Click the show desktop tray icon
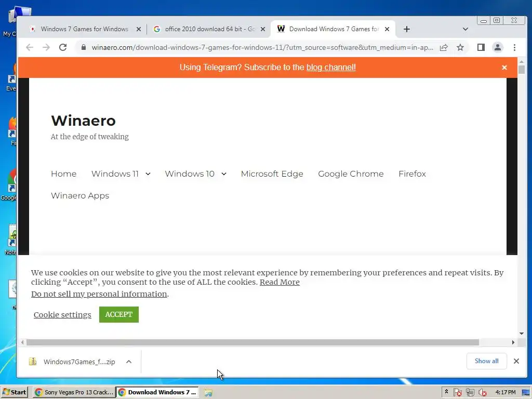532x399 pixels. click(526, 393)
